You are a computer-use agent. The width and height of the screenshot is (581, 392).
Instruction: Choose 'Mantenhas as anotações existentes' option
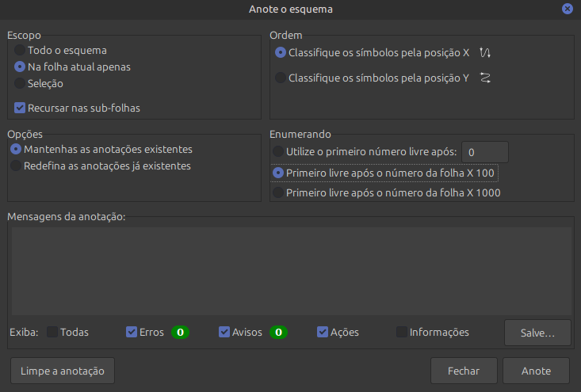point(16,149)
